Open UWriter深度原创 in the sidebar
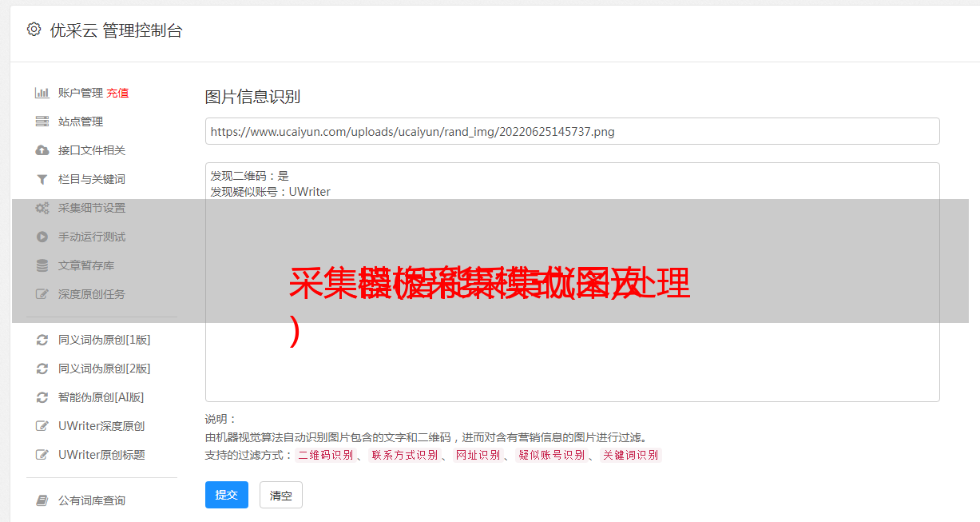Image resolution: width=980 pixels, height=522 pixels. coord(101,426)
